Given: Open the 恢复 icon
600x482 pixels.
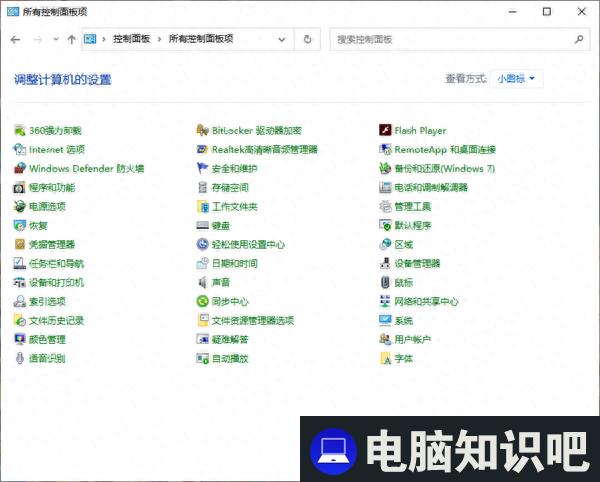Looking at the screenshot, I should [x=20, y=225].
